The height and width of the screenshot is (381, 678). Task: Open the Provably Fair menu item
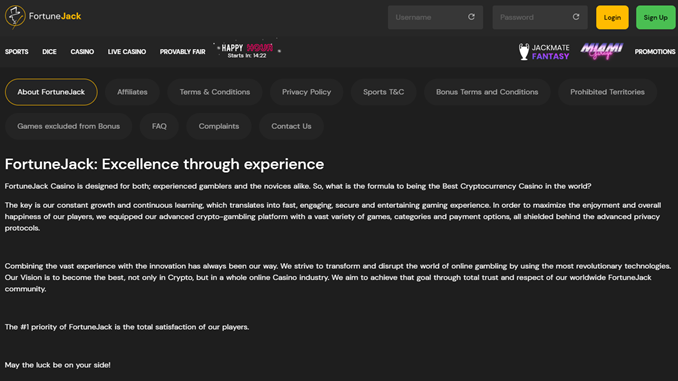[182, 51]
